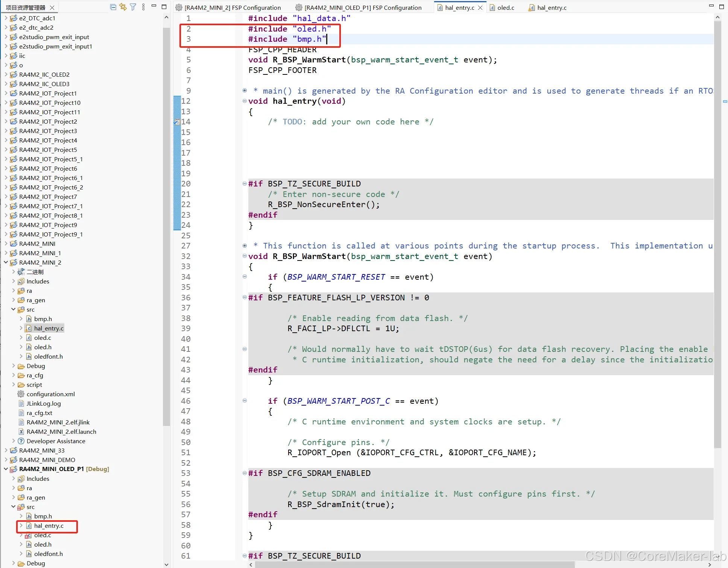Open the project explorer view menu dots
This screenshot has height=568, width=728.
click(143, 7)
